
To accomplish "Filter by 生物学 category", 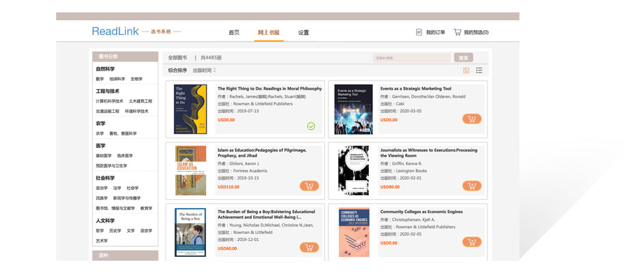I will click(x=136, y=79).
